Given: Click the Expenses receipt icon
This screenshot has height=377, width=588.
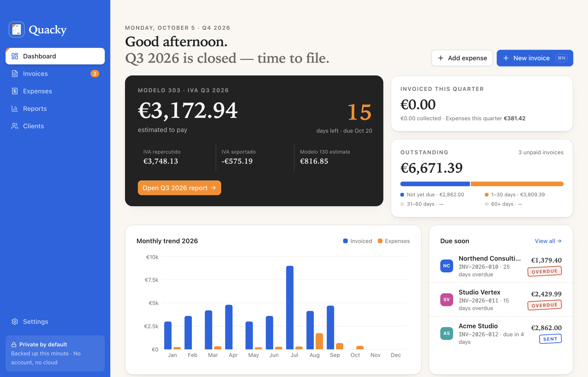Looking at the screenshot, I should click(x=15, y=91).
